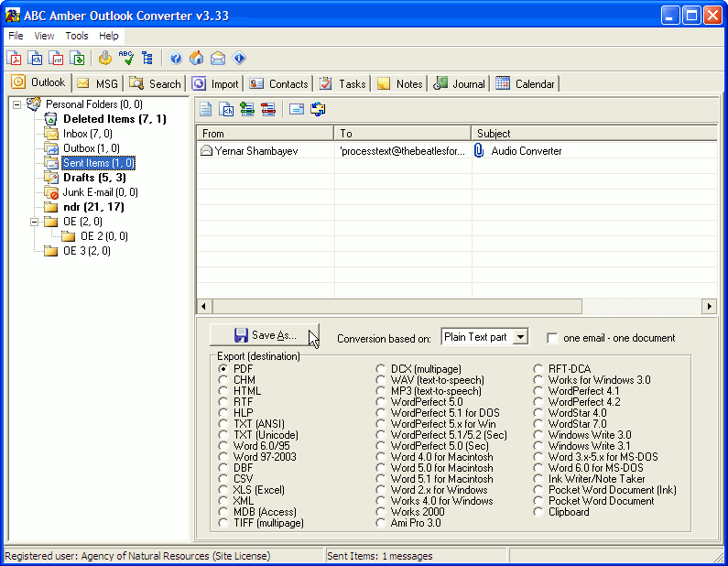Image resolution: width=728 pixels, height=566 pixels.
Task: Click the envelope email icon in toolbar
Action: (x=218, y=59)
